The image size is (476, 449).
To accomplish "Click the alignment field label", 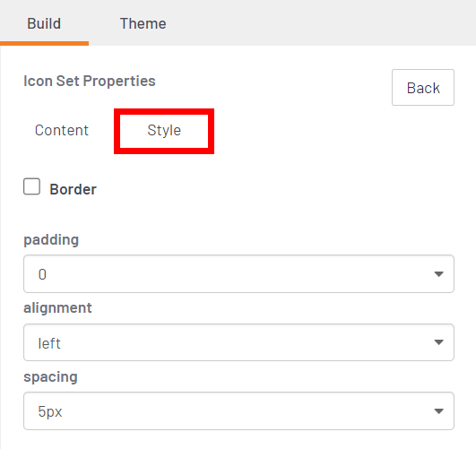I will [57, 308].
